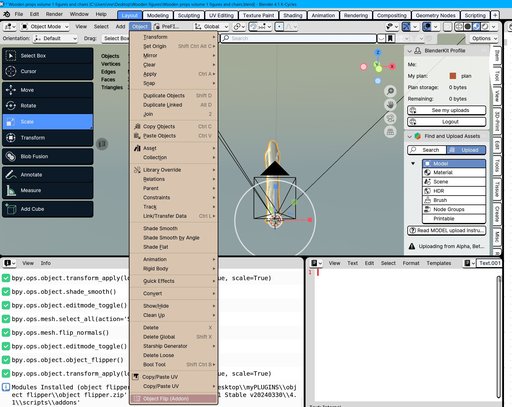
Task: Switch asset mode to Search
Action: 427,150
